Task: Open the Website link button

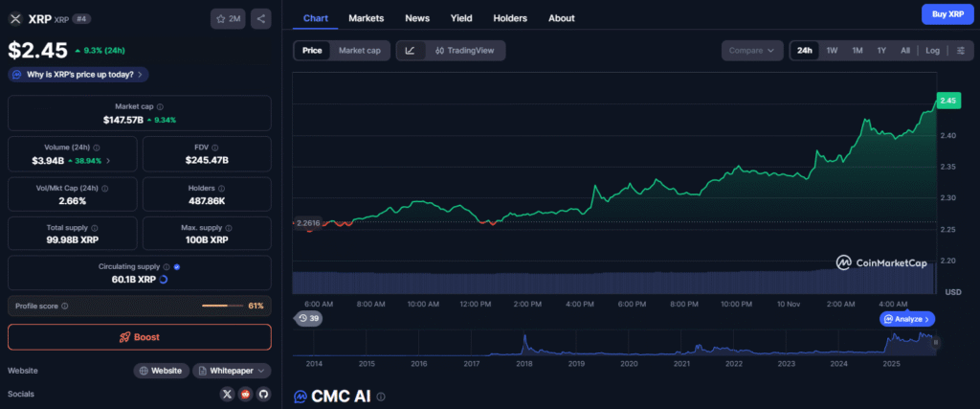Action: (161, 371)
